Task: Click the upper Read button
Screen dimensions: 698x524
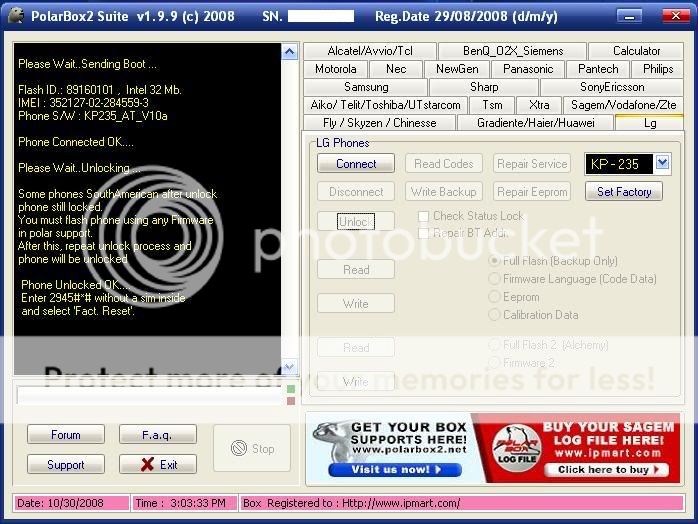Action: 356,269
